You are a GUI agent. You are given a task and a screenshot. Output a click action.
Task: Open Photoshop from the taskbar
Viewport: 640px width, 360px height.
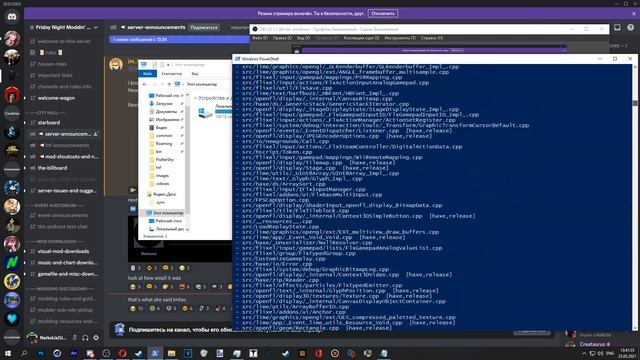40,353
